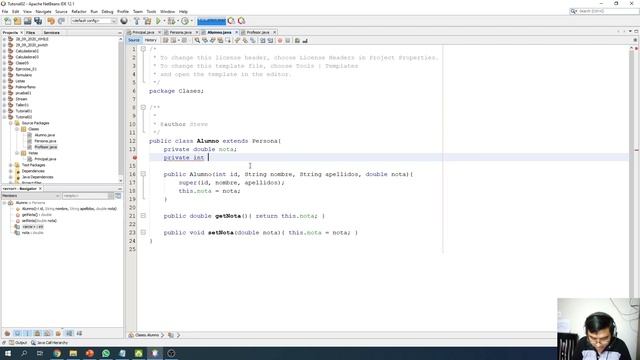Click the Output button at bottom

[x=18, y=343]
